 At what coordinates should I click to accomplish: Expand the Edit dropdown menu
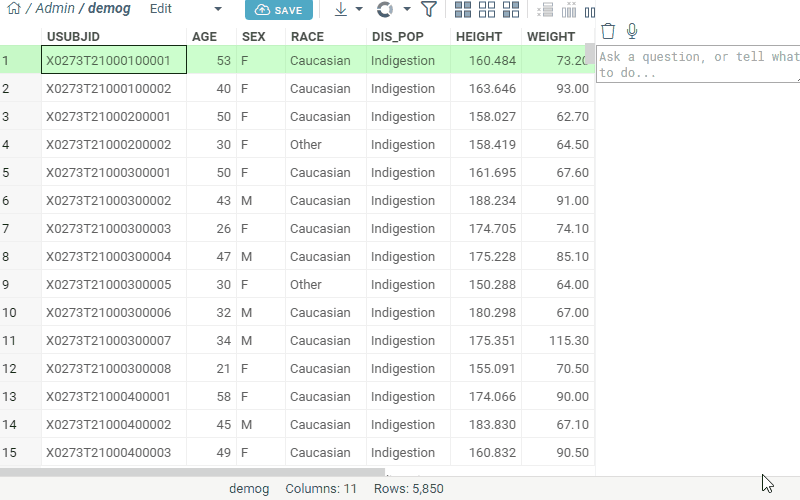tap(185, 9)
